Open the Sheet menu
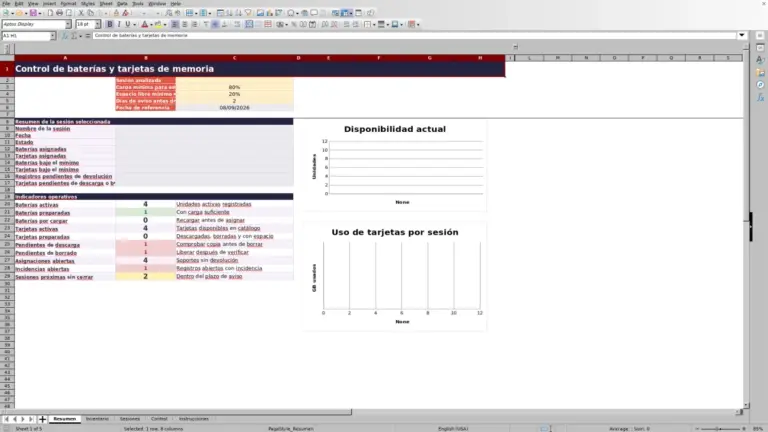Screen dimensions: 768x432 pyautogui.click(x=106, y=3)
